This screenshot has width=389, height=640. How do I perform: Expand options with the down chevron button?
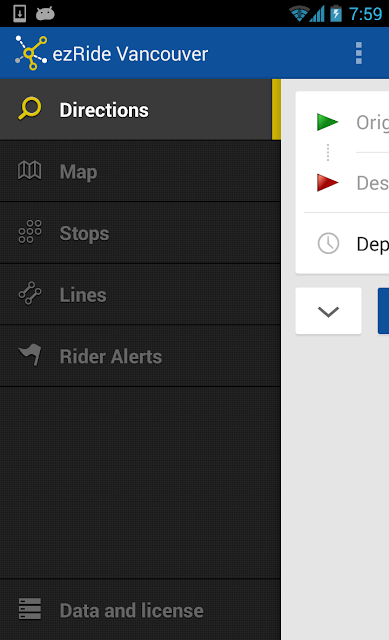coord(328,311)
